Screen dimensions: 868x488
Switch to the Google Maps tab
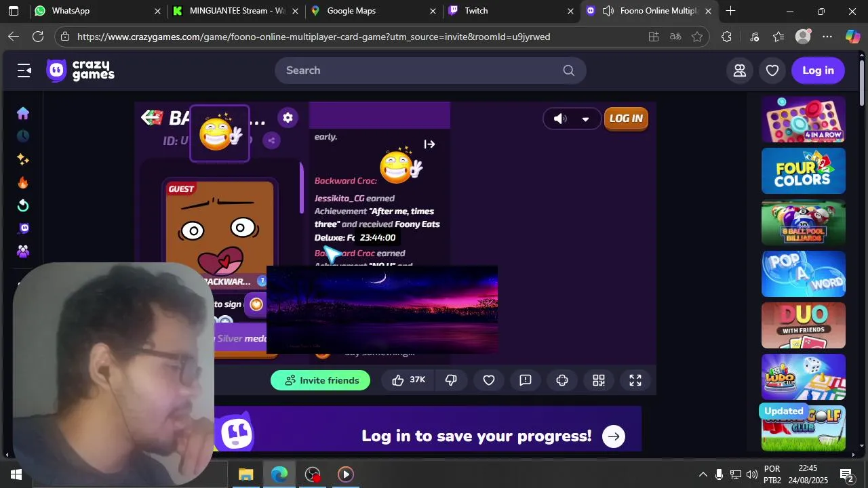[x=374, y=11]
